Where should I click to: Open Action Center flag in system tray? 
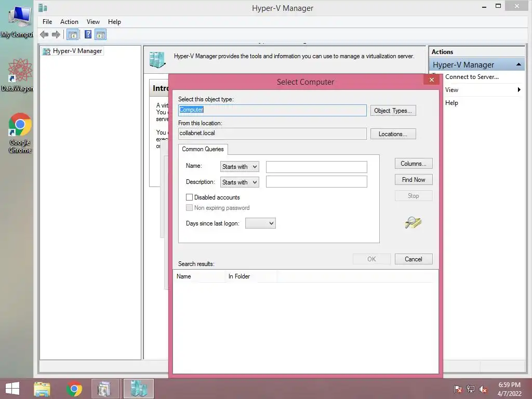pos(458,389)
